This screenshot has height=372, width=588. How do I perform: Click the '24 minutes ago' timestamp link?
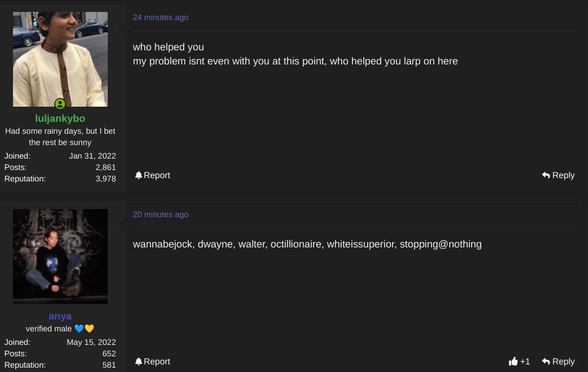click(160, 17)
